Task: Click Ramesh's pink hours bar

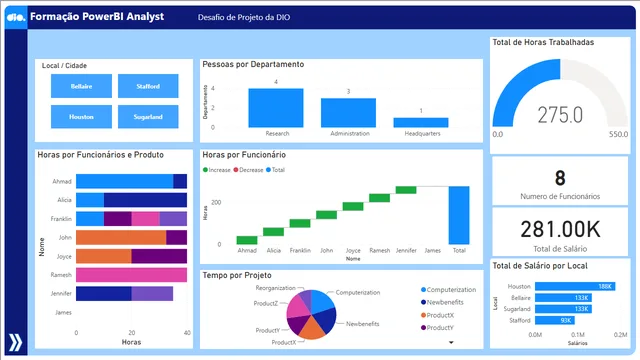Action: pyautogui.click(x=131, y=275)
